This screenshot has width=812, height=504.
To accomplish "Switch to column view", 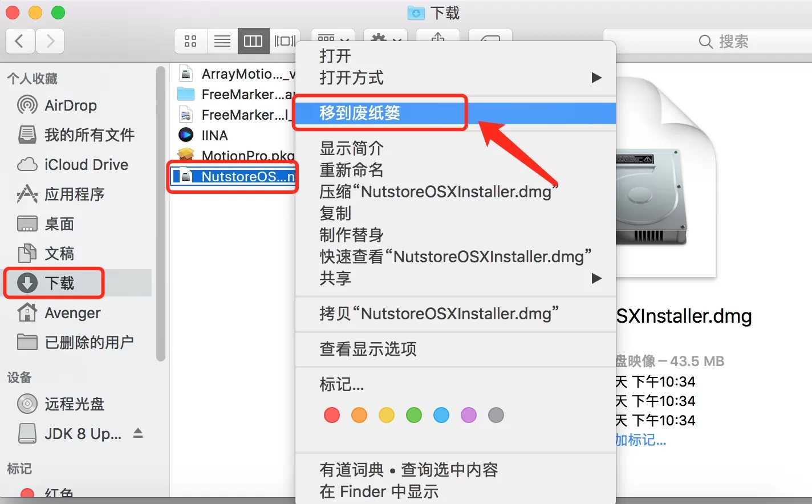I will pyautogui.click(x=253, y=41).
